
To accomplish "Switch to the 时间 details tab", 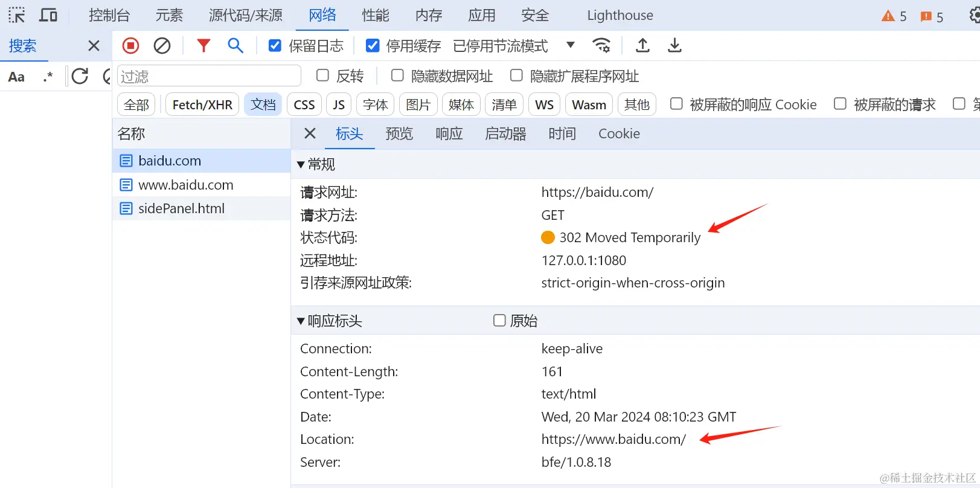I will pyautogui.click(x=562, y=133).
